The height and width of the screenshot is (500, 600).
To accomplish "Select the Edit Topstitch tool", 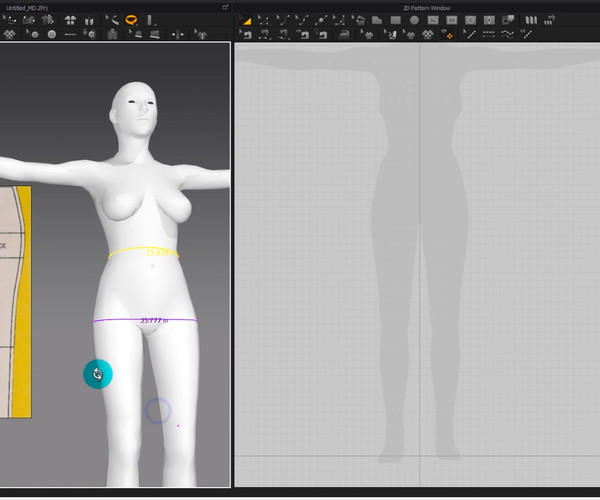I will coord(470,34).
